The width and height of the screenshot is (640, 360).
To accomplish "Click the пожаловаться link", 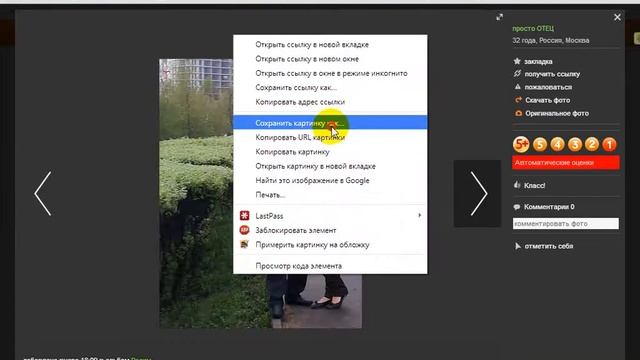I will click(548, 87).
